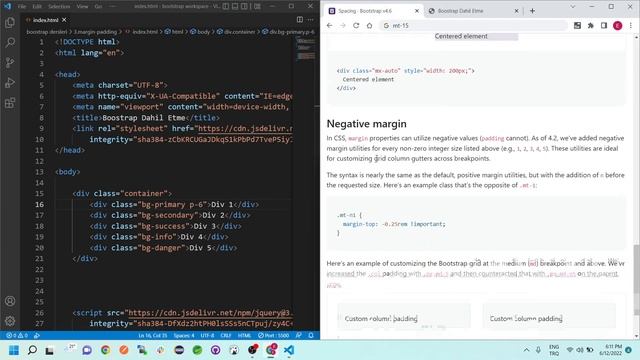Screen dimensions: 640x360
Task: Open editor More Actions ellipsis menu
Action: (x=311, y=20)
